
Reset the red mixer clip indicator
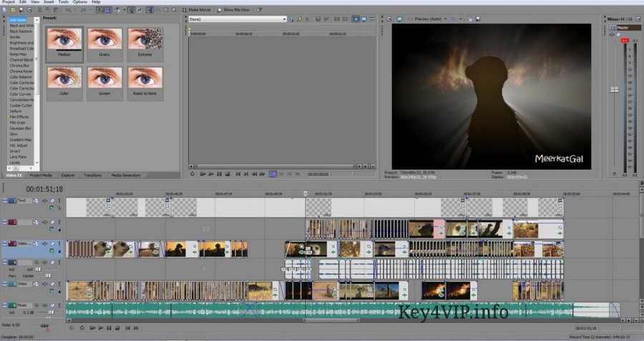pos(625,40)
